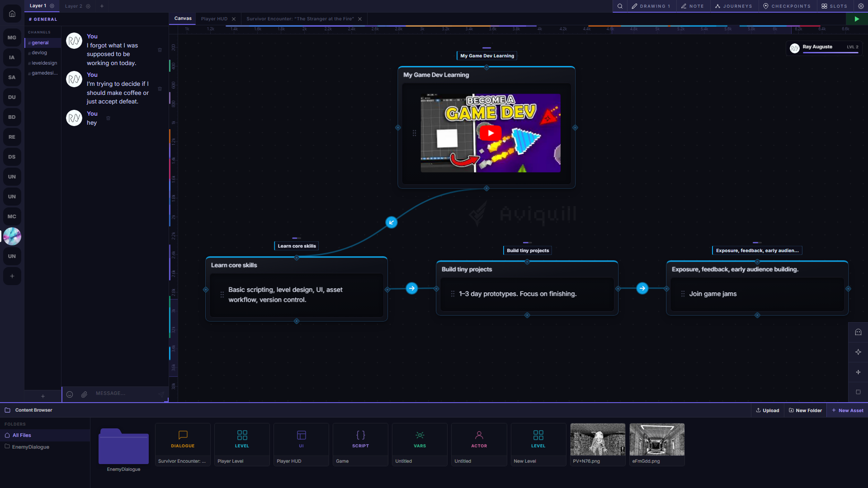The width and height of the screenshot is (868, 488).
Task: Add a new channel
Action: click(43, 396)
